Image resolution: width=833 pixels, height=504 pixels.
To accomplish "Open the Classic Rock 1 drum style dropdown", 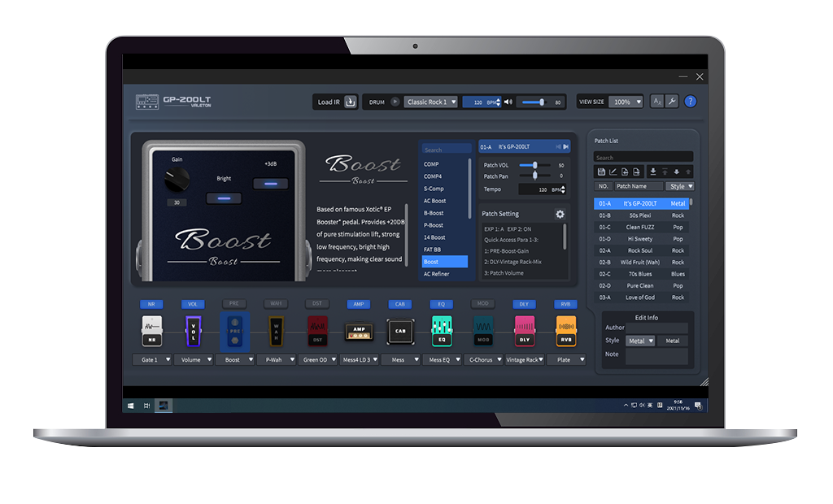I will (x=431, y=102).
